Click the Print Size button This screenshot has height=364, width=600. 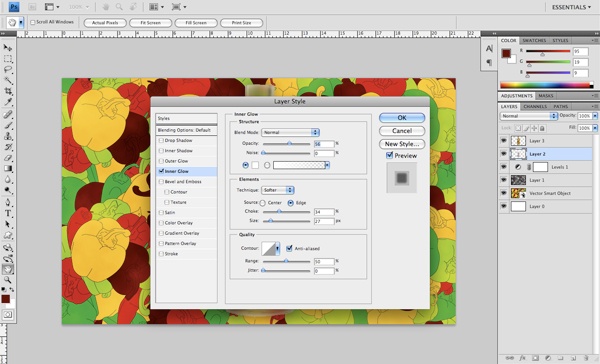pos(241,23)
